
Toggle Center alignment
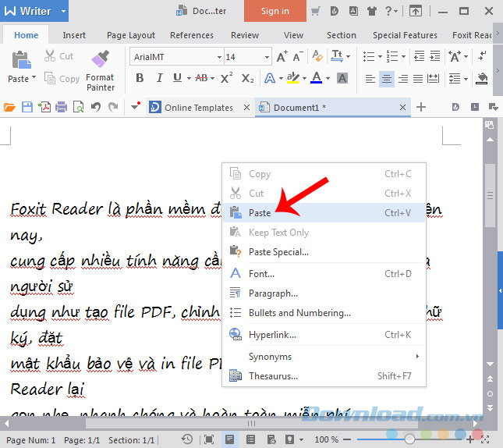[x=387, y=78]
